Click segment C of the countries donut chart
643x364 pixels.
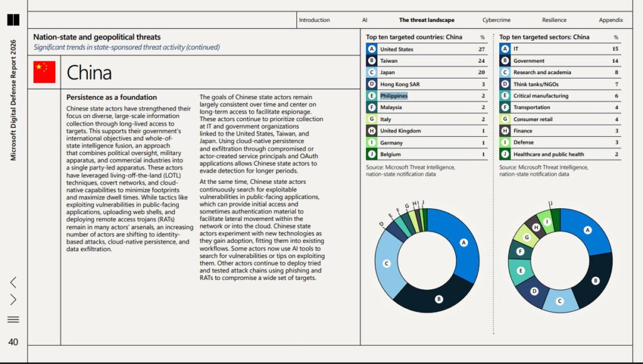click(387, 264)
